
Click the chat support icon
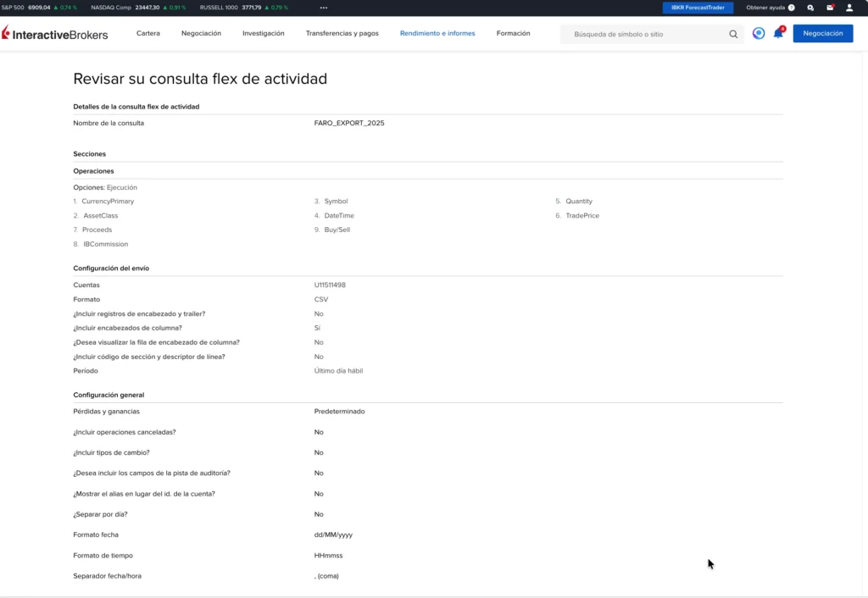(810, 8)
